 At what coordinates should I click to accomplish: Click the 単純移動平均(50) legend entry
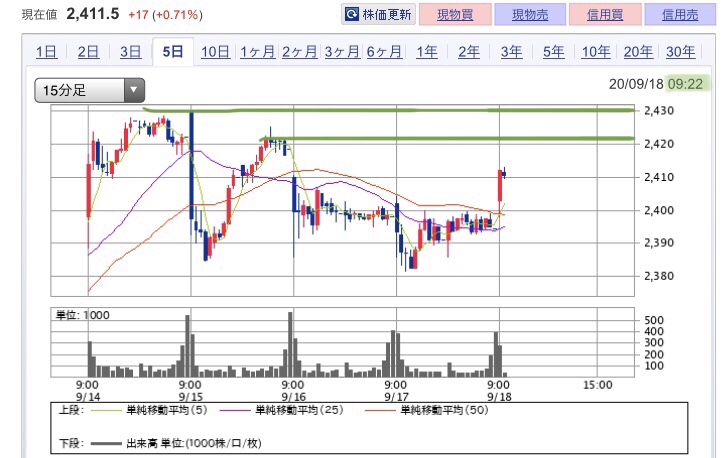(x=426, y=410)
